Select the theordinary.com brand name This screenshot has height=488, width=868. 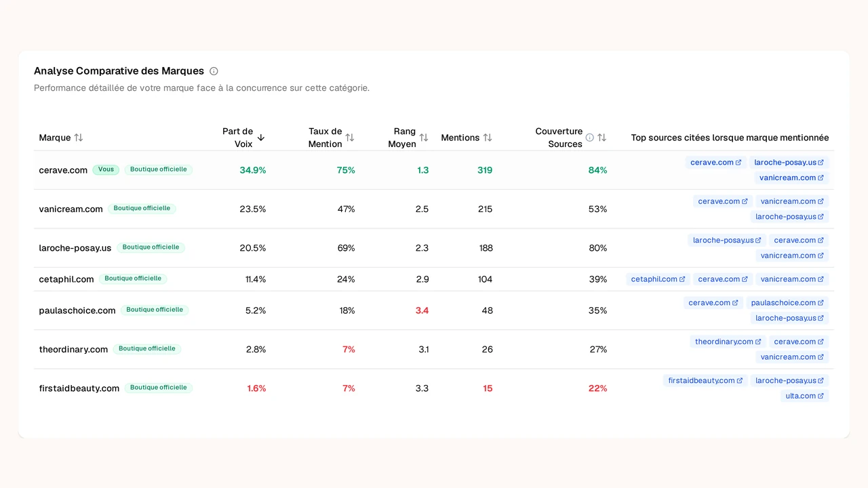(x=73, y=350)
